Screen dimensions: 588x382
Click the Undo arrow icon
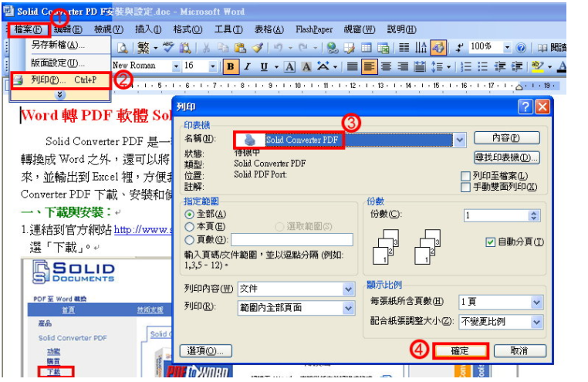pyautogui.click(x=278, y=48)
